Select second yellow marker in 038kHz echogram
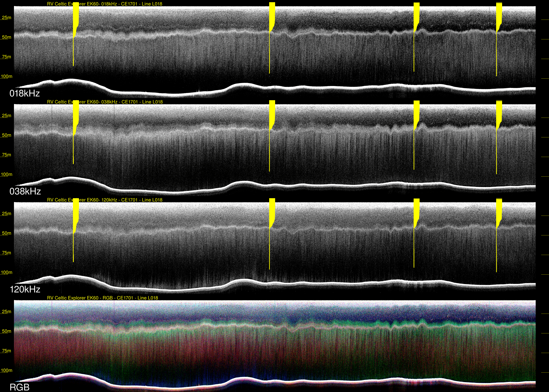This screenshot has height=392, width=549. tap(272, 114)
